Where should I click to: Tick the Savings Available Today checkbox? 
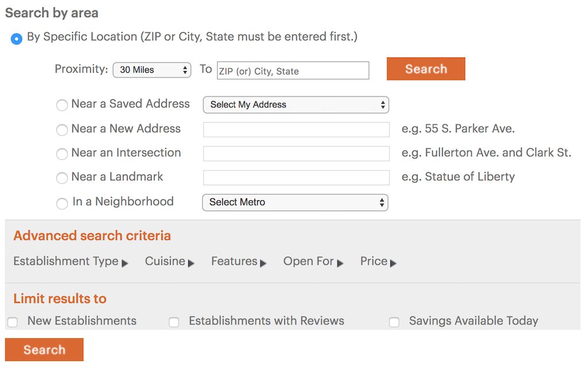tap(394, 322)
